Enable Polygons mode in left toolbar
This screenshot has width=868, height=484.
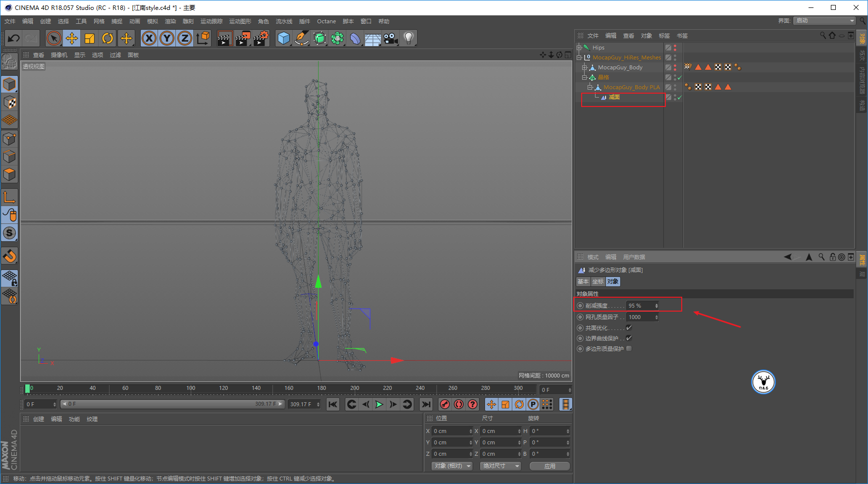[x=9, y=174]
